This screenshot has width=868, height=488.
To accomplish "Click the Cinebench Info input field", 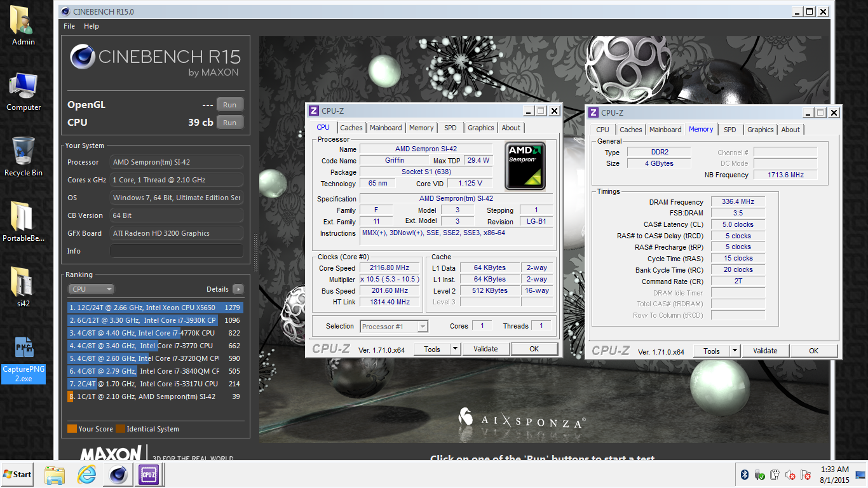I will 177,251.
